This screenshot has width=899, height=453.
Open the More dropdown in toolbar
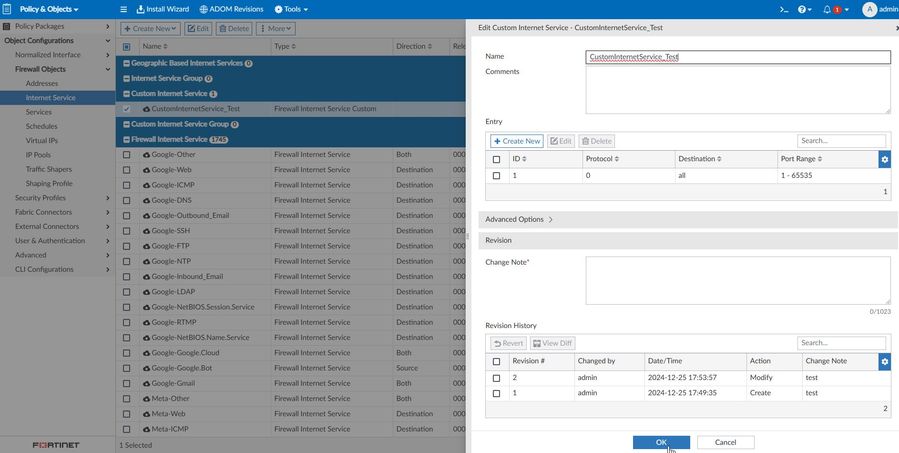point(276,29)
